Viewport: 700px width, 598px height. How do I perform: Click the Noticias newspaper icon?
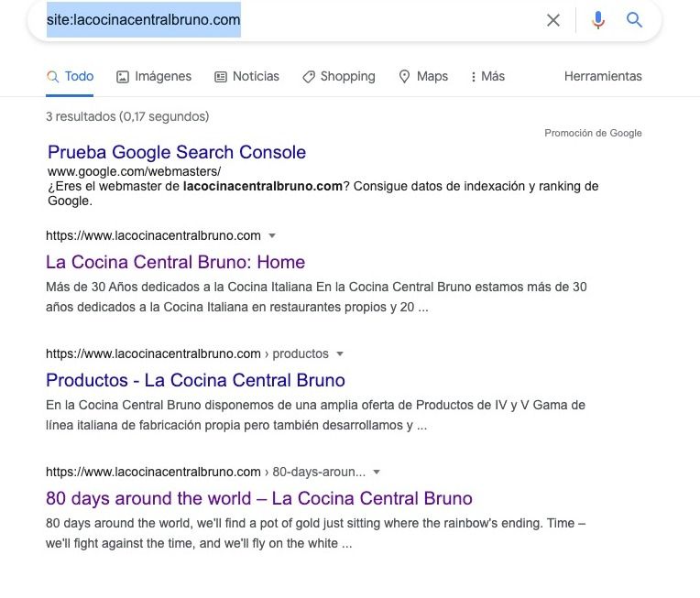(221, 77)
